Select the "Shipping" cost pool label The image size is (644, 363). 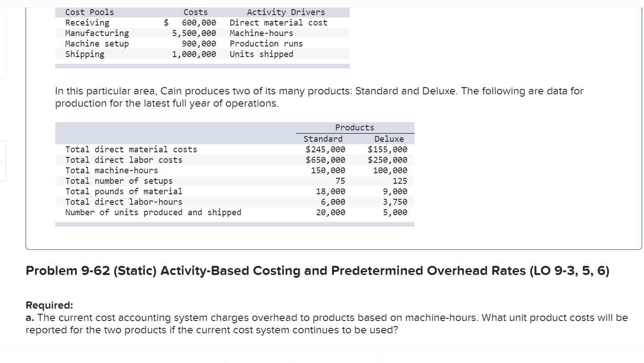pyautogui.click(x=84, y=54)
